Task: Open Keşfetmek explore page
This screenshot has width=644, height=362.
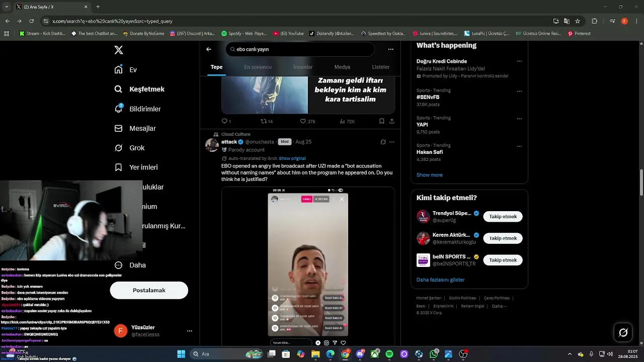Action: (139, 89)
